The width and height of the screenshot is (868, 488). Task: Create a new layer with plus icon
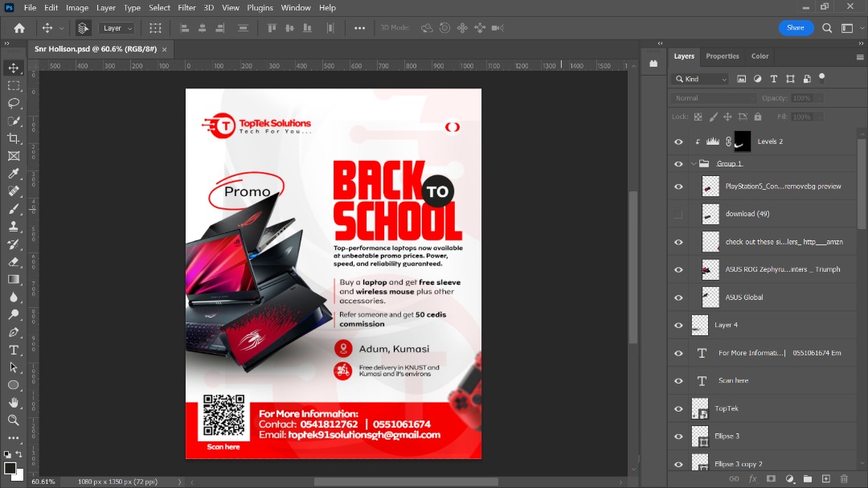coord(826,478)
